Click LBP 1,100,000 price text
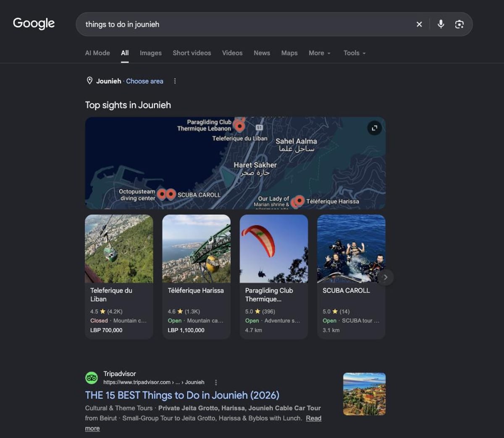504x438 pixels. tap(186, 330)
